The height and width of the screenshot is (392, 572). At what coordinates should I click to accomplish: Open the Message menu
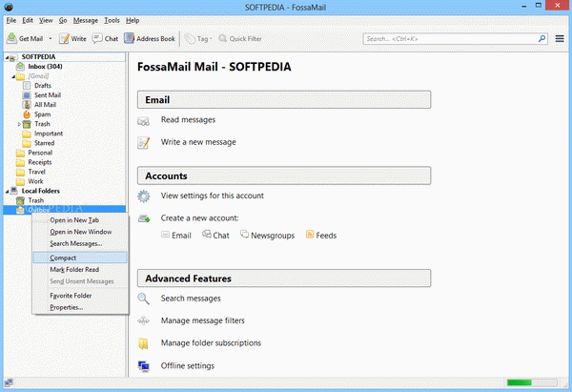click(x=86, y=20)
